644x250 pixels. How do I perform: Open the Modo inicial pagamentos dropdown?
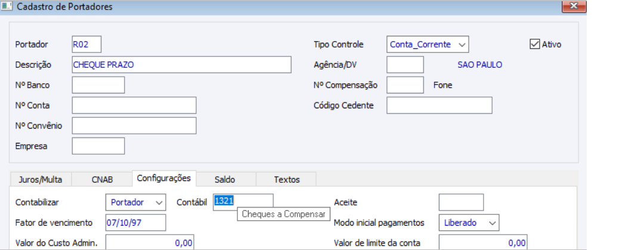469,223
